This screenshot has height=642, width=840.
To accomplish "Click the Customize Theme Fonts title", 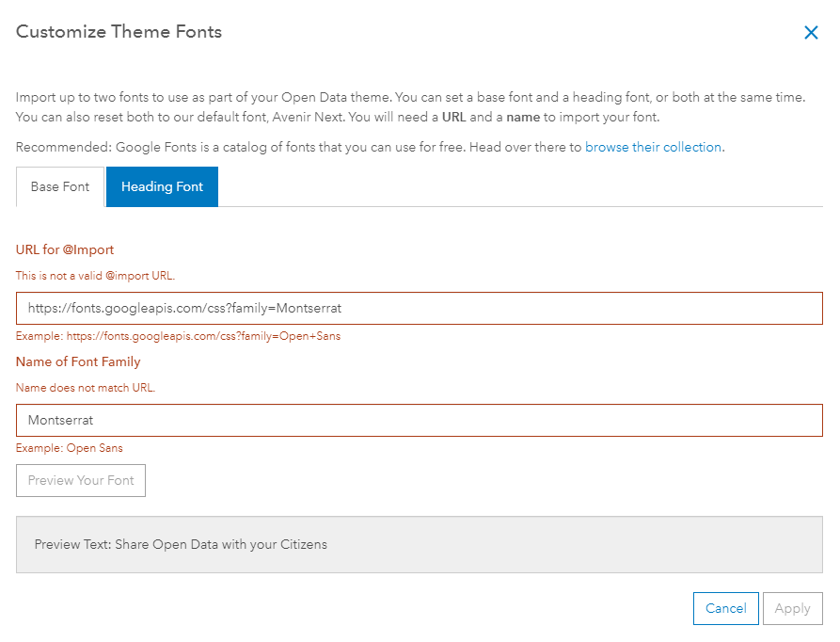I will tap(119, 32).
